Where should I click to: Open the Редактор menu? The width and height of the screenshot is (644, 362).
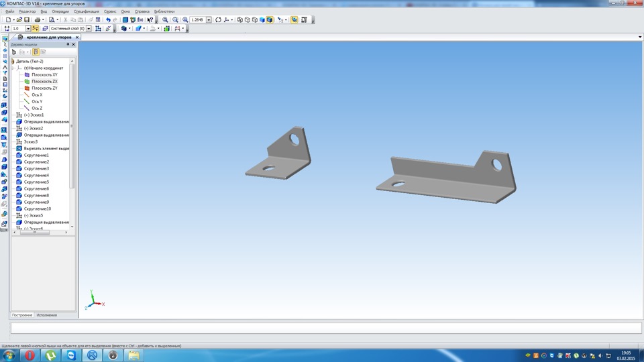(x=27, y=11)
